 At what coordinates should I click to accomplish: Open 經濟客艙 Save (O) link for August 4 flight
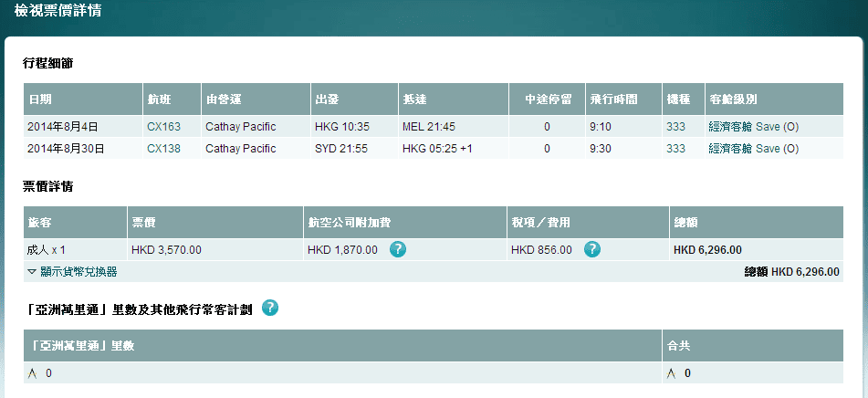[x=753, y=126]
